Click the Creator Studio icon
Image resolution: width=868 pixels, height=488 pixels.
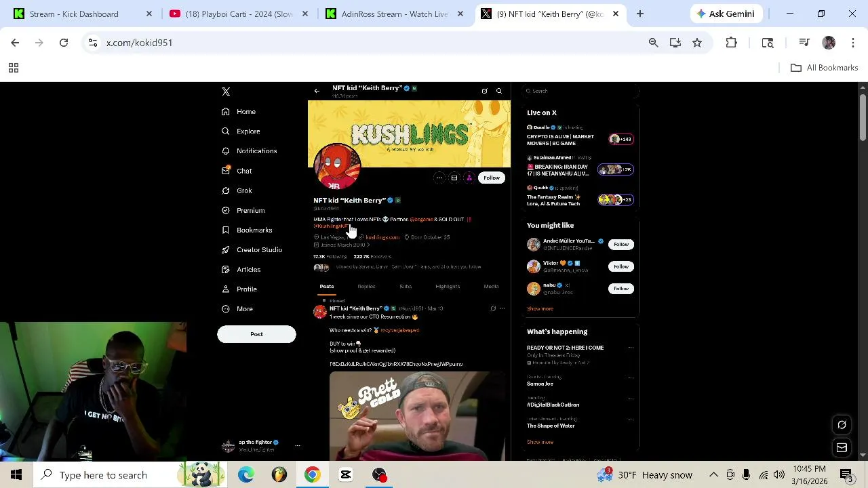(226, 249)
